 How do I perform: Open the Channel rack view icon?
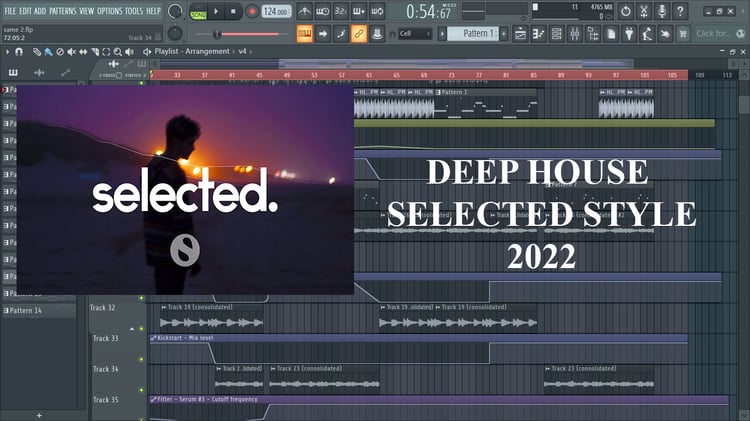point(557,34)
